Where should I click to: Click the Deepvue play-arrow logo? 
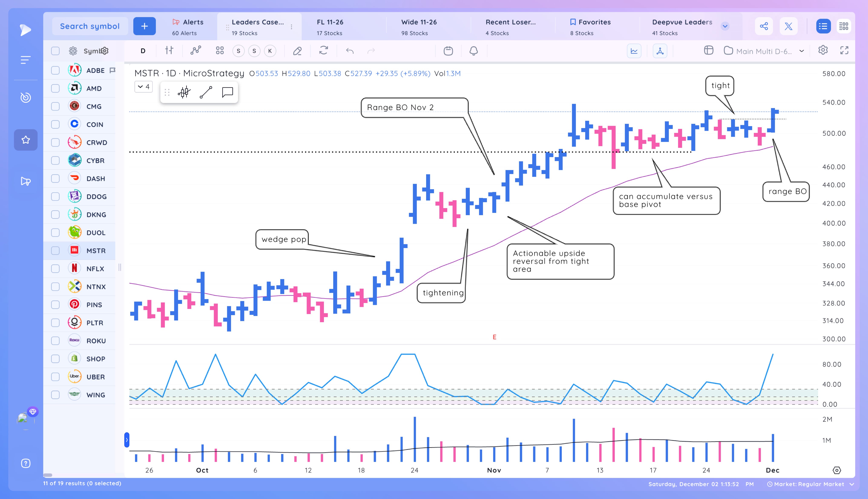25,30
